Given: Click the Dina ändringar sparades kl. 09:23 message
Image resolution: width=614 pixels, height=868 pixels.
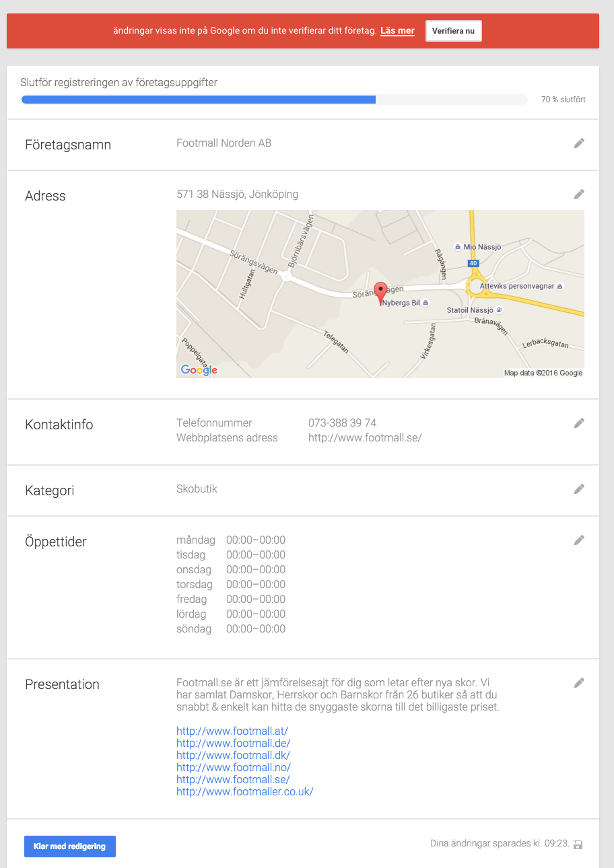Looking at the screenshot, I should (x=500, y=843).
